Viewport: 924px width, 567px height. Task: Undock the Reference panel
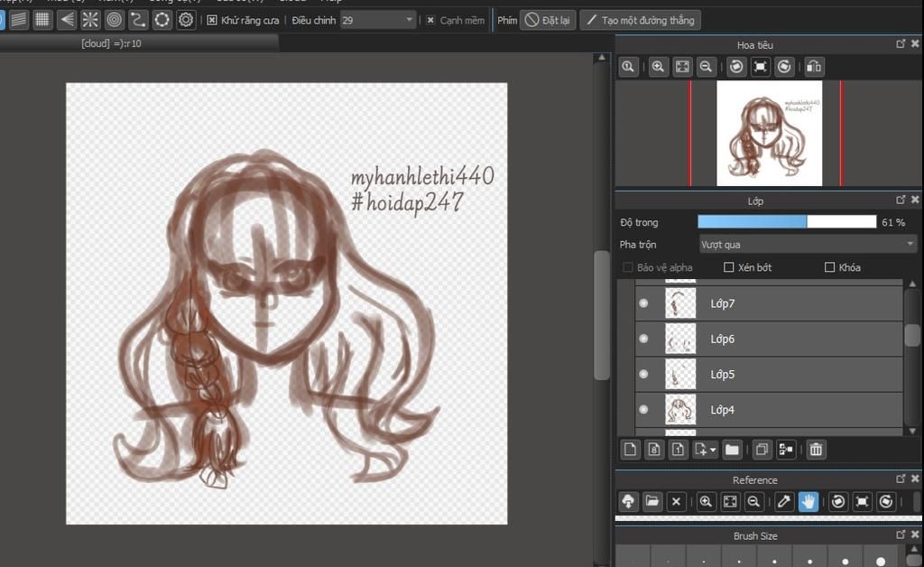click(x=901, y=479)
